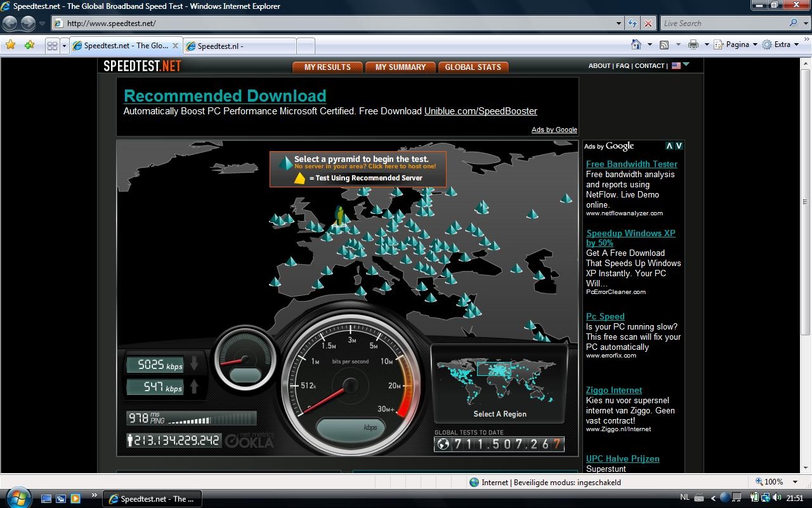The height and width of the screenshot is (508, 812).
Task: Open the tab list dropdown arrow
Action: [64, 46]
